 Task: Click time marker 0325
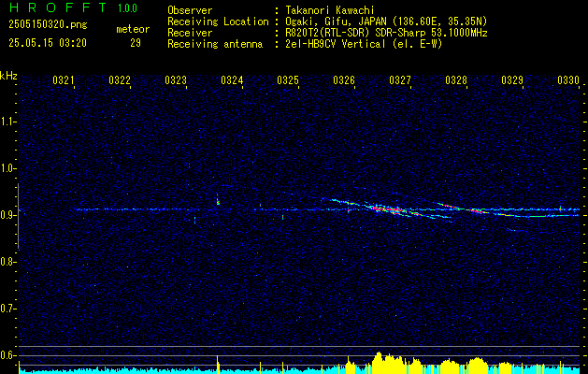[x=288, y=79]
